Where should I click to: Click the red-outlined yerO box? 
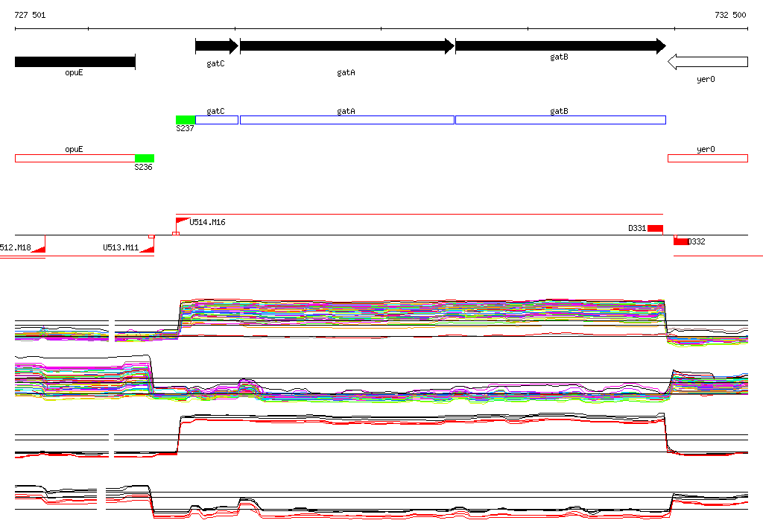coord(708,158)
